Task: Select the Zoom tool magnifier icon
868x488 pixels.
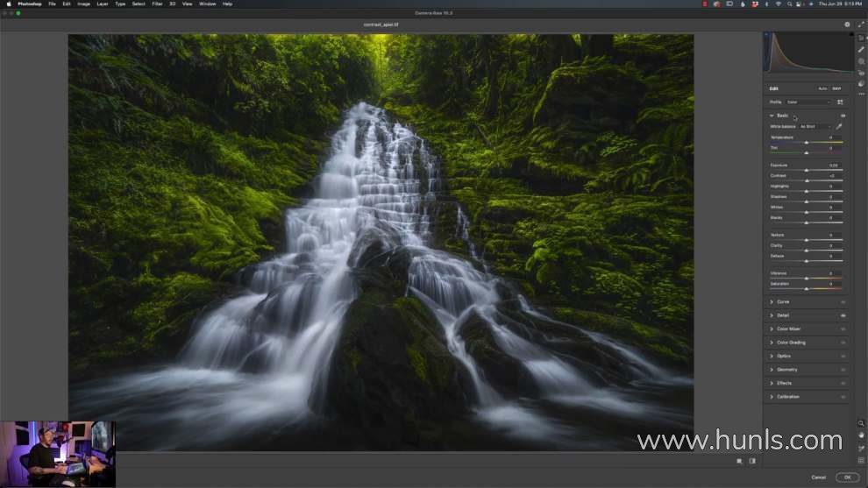Action: pos(861,423)
